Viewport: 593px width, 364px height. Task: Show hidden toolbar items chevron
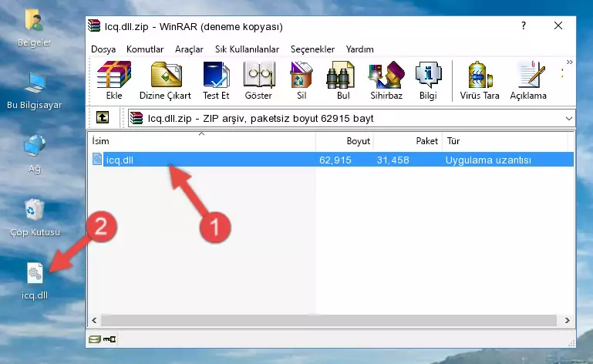570,62
